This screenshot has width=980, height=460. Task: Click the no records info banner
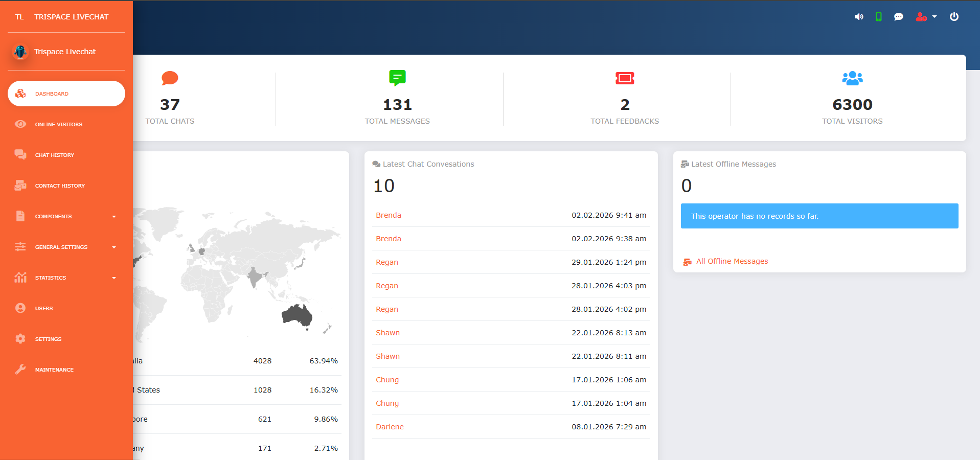pos(819,216)
